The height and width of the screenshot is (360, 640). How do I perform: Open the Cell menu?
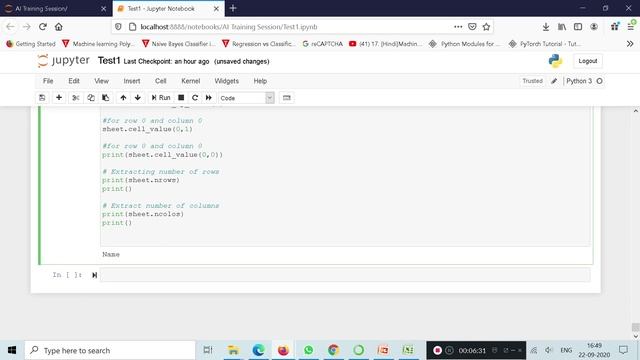point(160,81)
